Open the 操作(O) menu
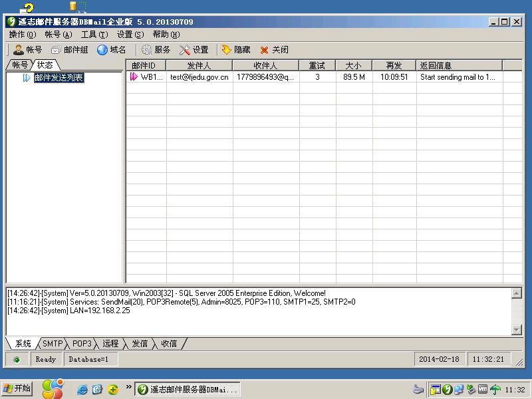532x399 pixels. click(x=23, y=35)
